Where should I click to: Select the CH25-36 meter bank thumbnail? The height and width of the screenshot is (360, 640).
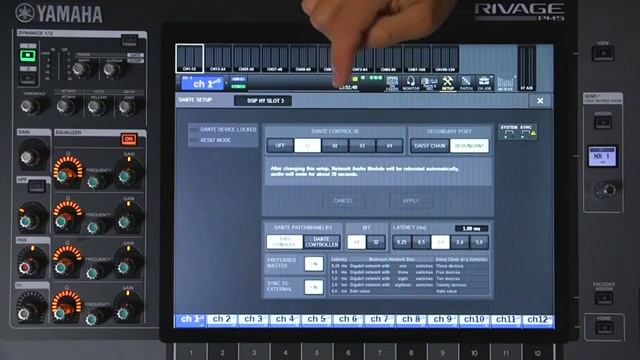[246, 58]
